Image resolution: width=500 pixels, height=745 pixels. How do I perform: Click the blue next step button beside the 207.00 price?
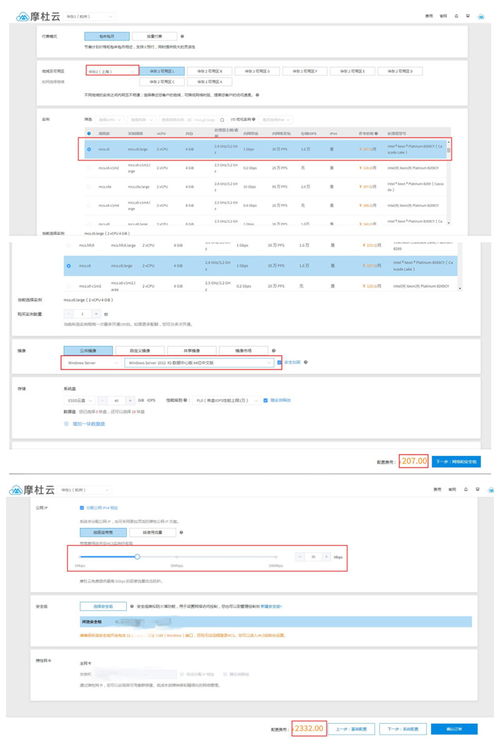[456, 461]
